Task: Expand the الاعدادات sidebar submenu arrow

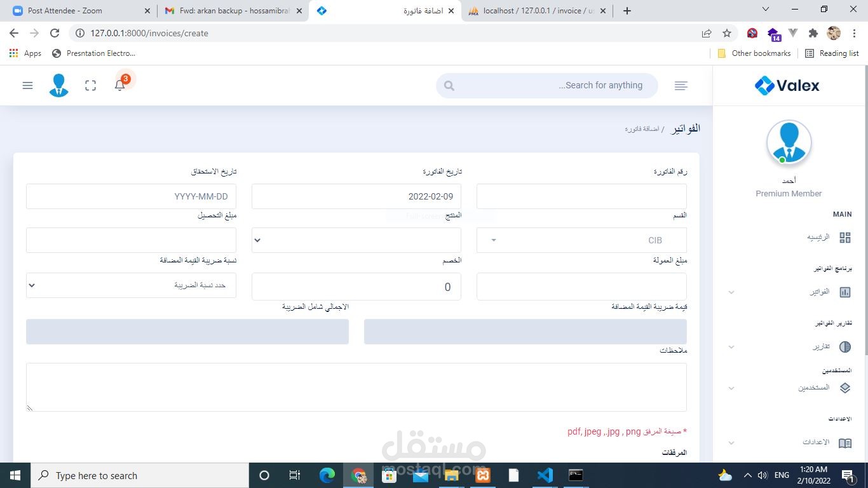Action: click(x=731, y=443)
